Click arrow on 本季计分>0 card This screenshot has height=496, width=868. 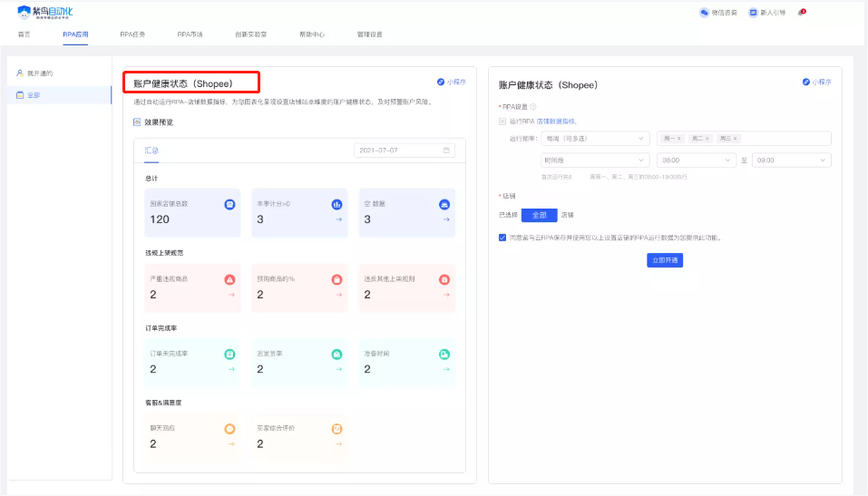click(339, 219)
